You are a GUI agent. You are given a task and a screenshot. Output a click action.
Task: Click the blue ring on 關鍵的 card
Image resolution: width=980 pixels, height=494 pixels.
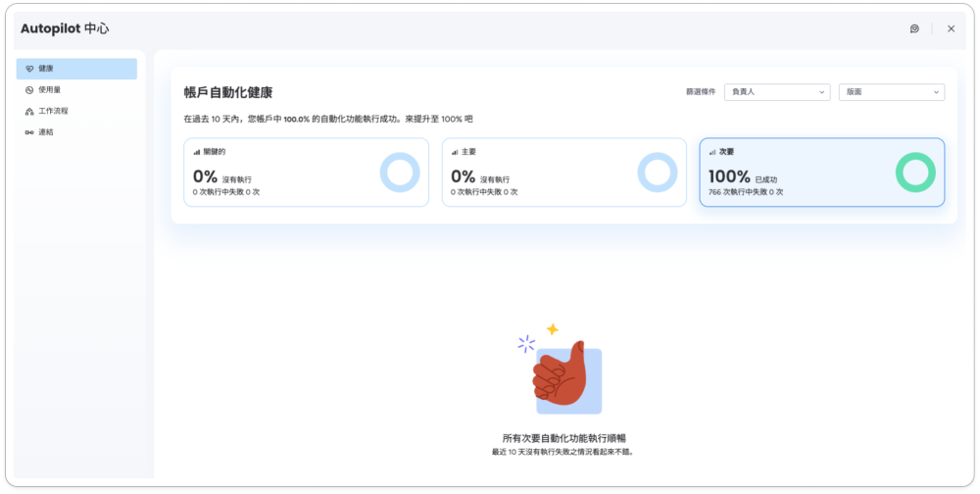tap(400, 173)
